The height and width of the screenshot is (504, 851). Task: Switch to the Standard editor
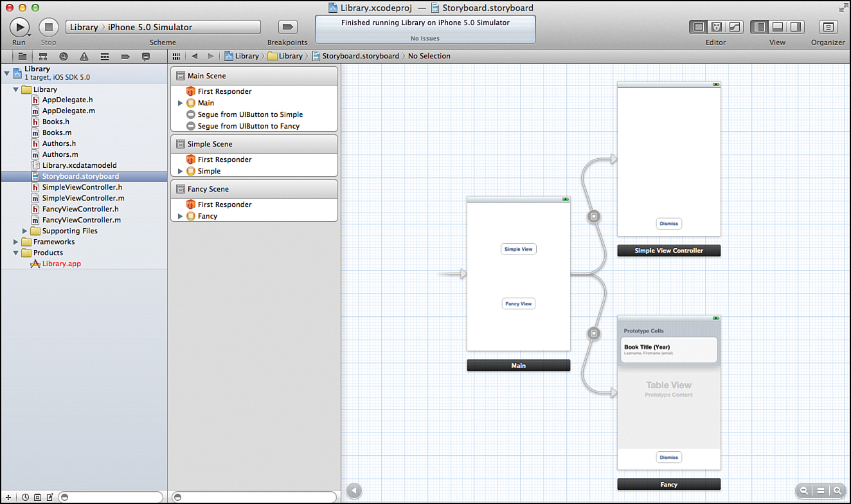[x=697, y=27]
